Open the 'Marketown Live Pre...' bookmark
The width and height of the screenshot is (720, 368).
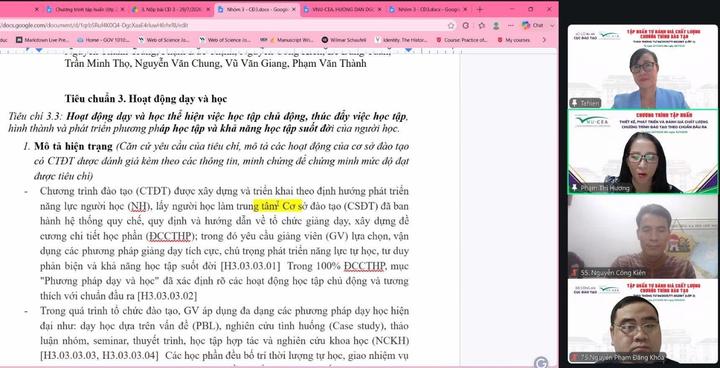pyautogui.click(x=42, y=40)
